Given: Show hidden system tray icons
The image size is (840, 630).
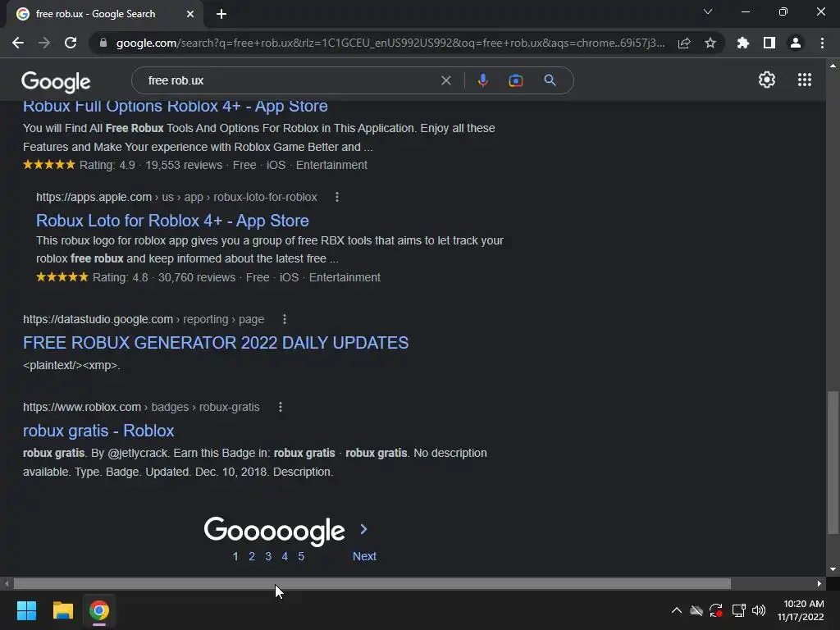Looking at the screenshot, I should coord(677,610).
